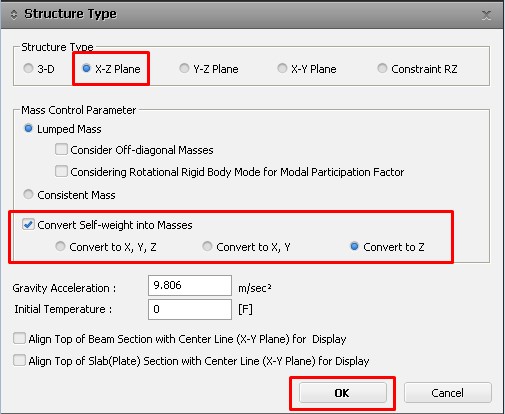
Task: Uncheck Convert Self-weight into Masses
Action: click(x=28, y=224)
